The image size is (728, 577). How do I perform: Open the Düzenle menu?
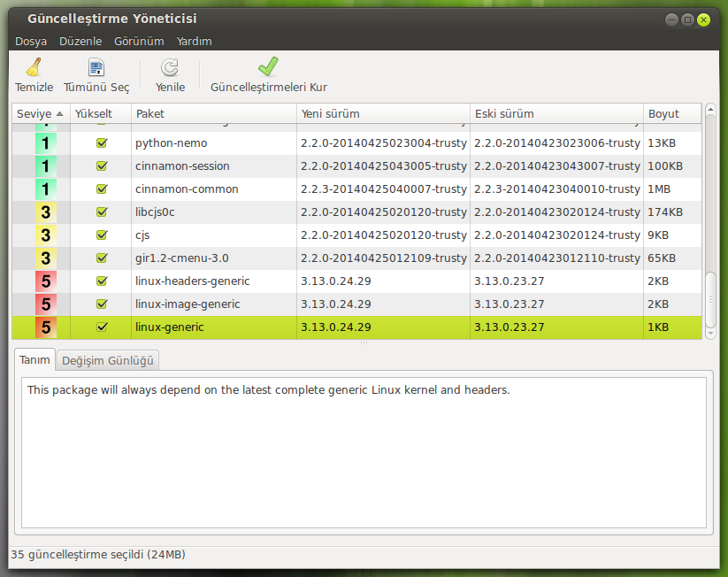pos(80,42)
